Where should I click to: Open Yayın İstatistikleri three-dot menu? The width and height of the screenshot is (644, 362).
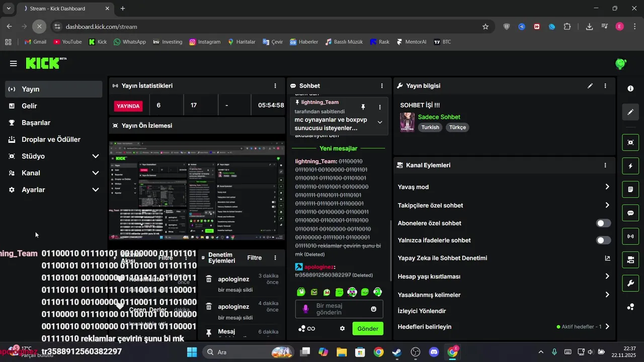tap(275, 86)
